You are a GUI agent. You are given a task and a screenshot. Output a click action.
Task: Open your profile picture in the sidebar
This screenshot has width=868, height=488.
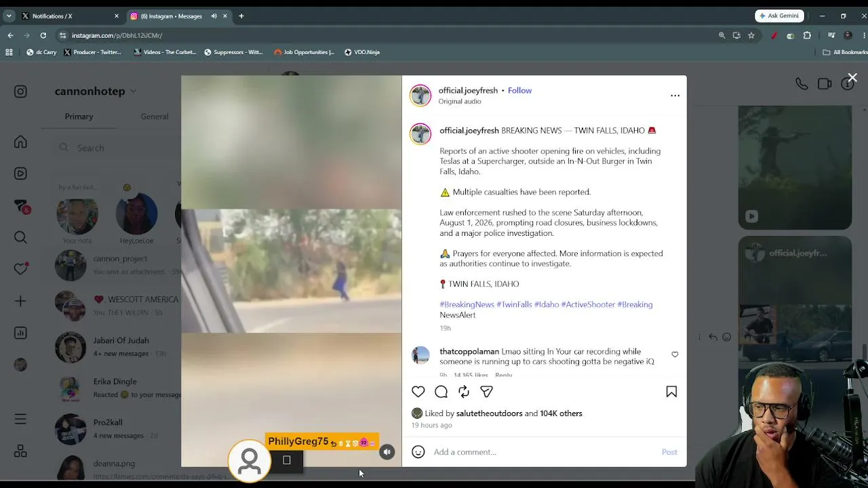tap(20, 365)
